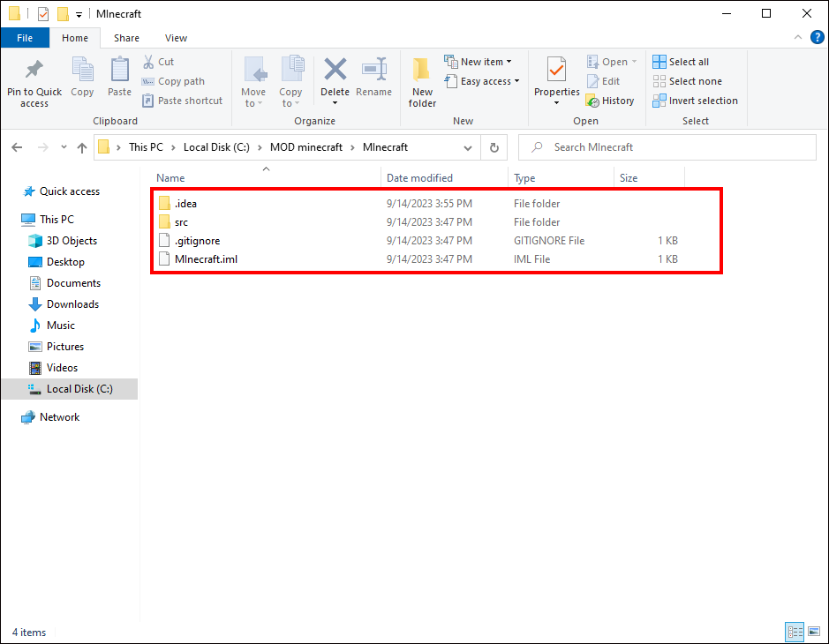Click the Copy to icon
The height and width of the screenshot is (644, 829).
292,70
